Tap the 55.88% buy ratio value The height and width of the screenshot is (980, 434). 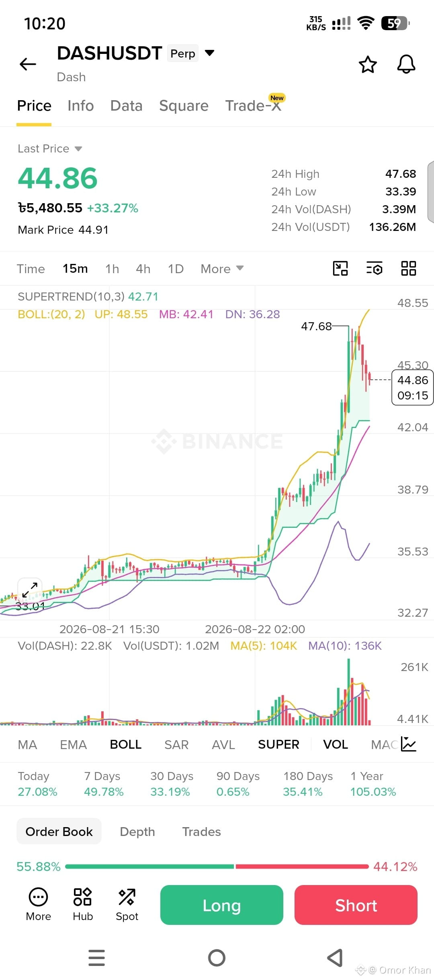pyautogui.click(x=39, y=867)
